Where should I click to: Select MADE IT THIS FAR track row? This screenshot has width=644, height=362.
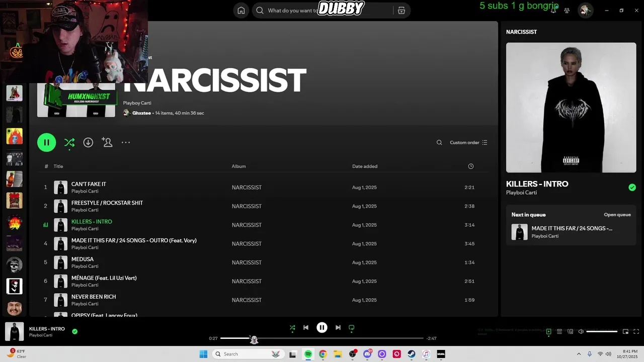click(263, 244)
